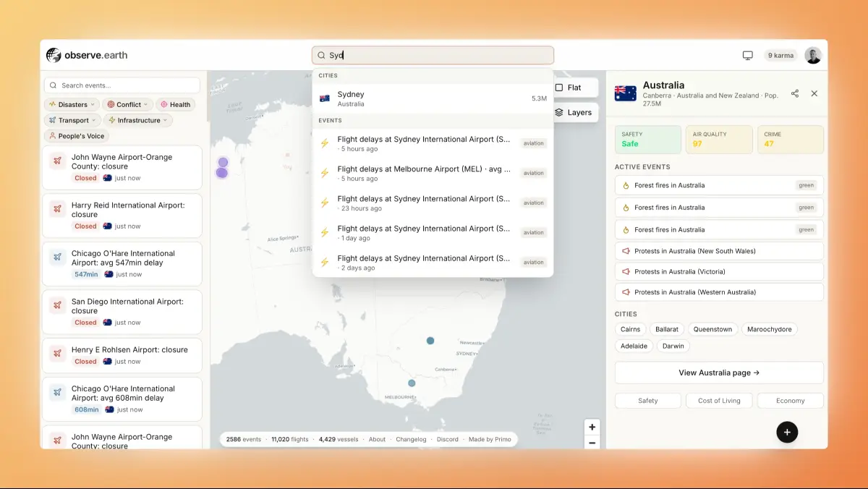Switch to the Cost of Living tab
The height and width of the screenshot is (489, 868).
pos(719,401)
